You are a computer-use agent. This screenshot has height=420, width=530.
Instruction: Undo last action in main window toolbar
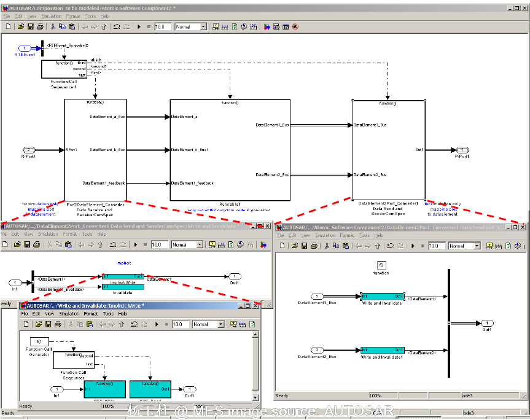(x=117, y=26)
